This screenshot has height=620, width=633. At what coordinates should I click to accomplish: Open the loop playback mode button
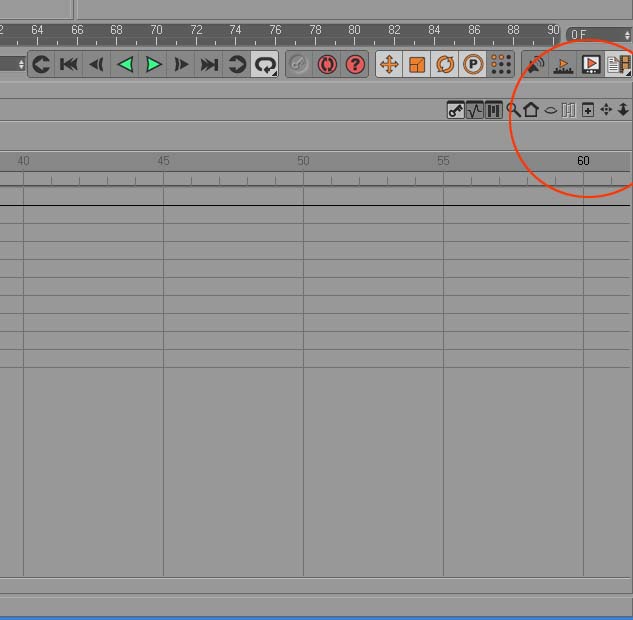pos(265,64)
